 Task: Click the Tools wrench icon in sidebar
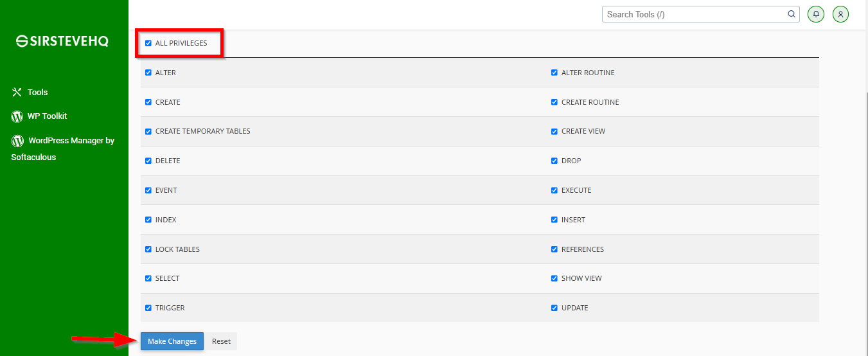(17, 93)
